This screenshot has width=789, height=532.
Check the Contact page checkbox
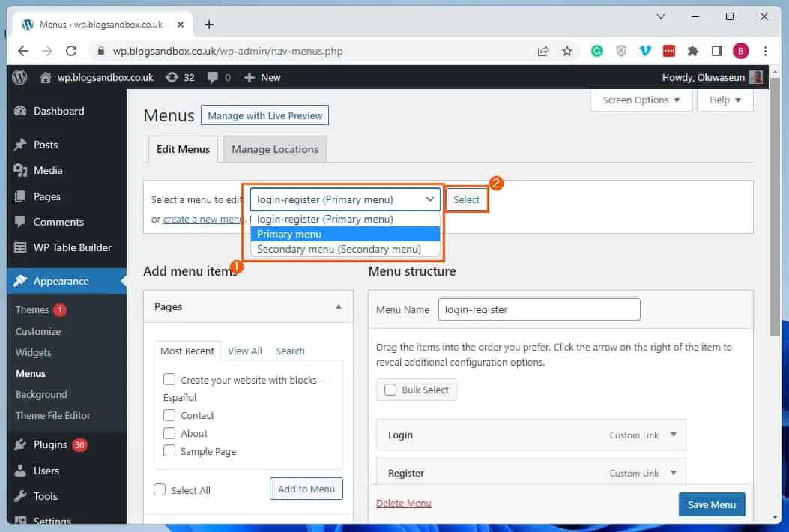coord(169,415)
